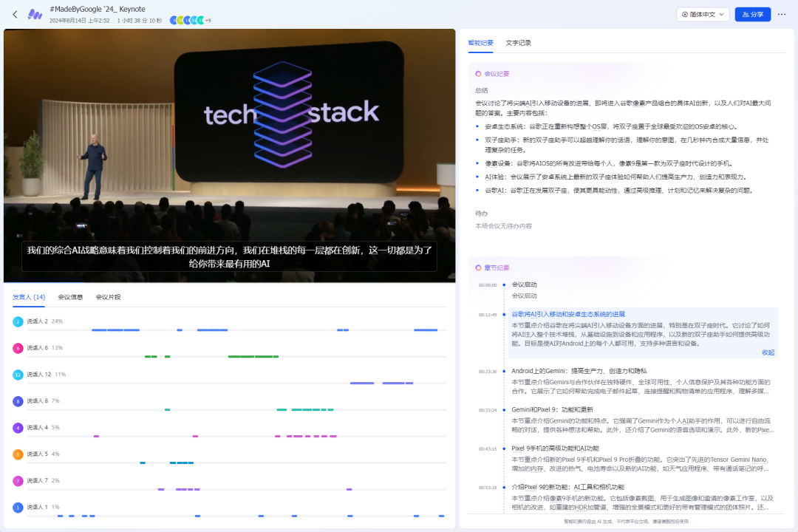This screenshot has height=532, width=798.
Task: Jump to chapter timestamp 00:23:36
Action: pos(488,372)
